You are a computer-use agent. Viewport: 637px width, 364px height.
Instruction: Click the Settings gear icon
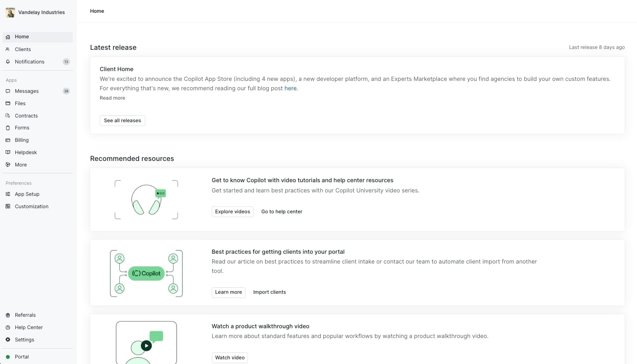[x=8, y=340]
